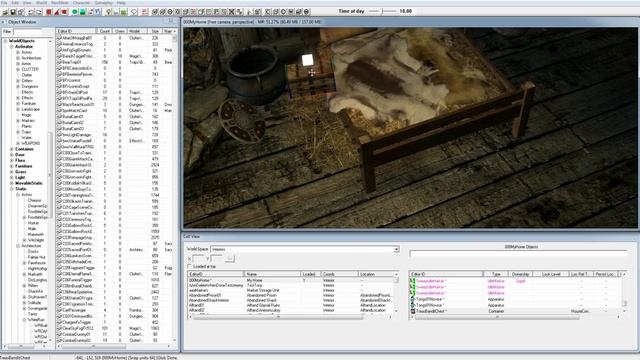Click the undo arrow toolbar icon
This screenshot has width=640, height=360.
(x=31, y=12)
